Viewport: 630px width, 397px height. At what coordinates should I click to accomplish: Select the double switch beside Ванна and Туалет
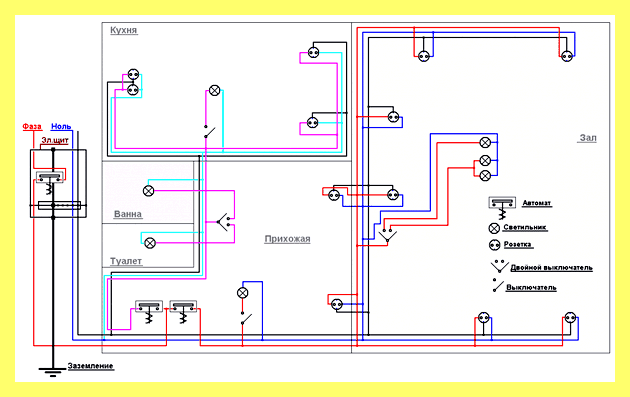223,222
